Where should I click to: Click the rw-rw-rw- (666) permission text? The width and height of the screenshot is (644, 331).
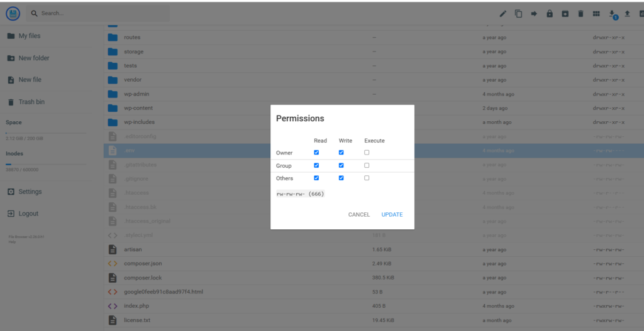[300, 194]
